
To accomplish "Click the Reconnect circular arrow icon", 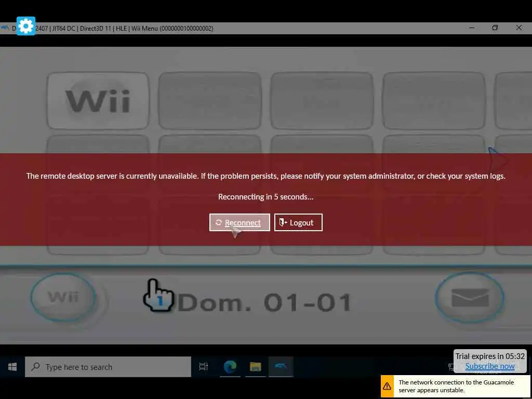I will point(219,222).
